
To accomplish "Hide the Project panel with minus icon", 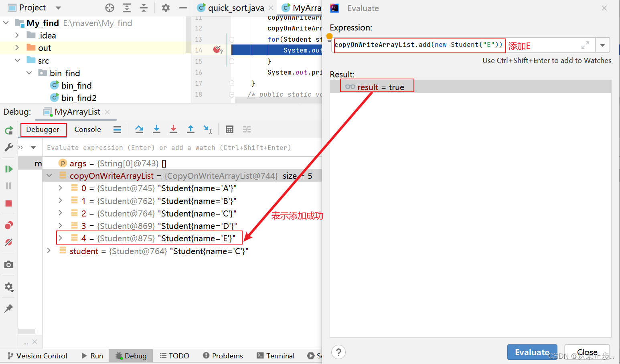I will (x=183, y=8).
